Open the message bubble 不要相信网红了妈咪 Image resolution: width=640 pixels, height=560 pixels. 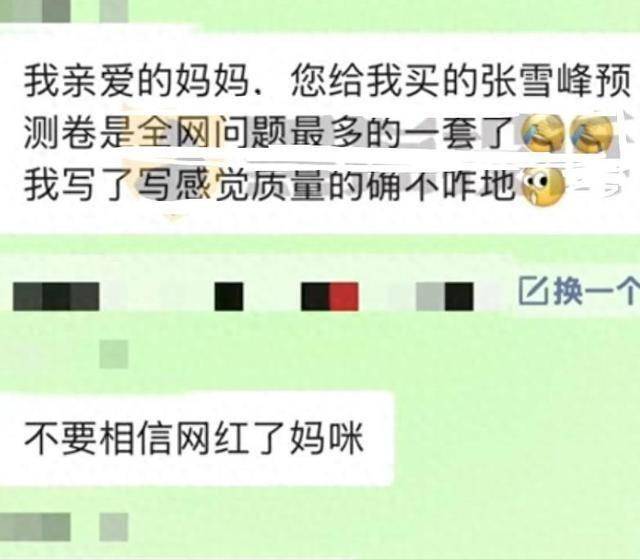(x=196, y=439)
